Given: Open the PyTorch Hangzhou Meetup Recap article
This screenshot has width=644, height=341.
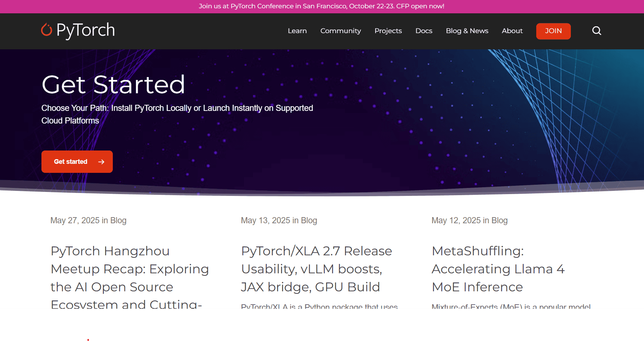Looking at the screenshot, I should [x=129, y=269].
